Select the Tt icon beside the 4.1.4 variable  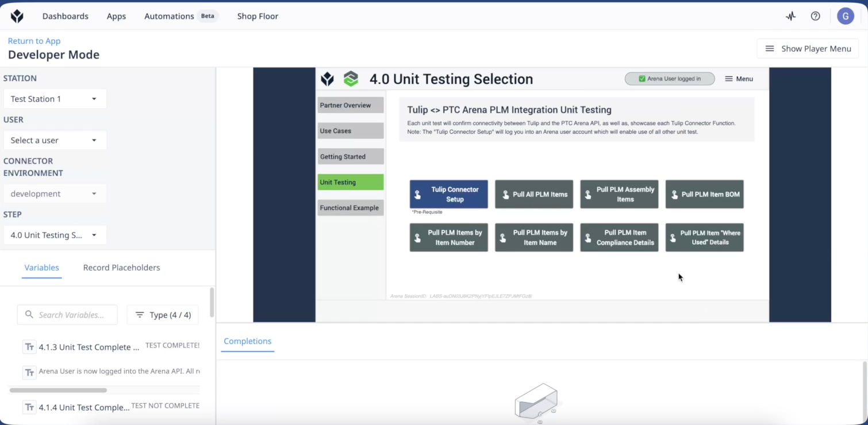[29, 407]
